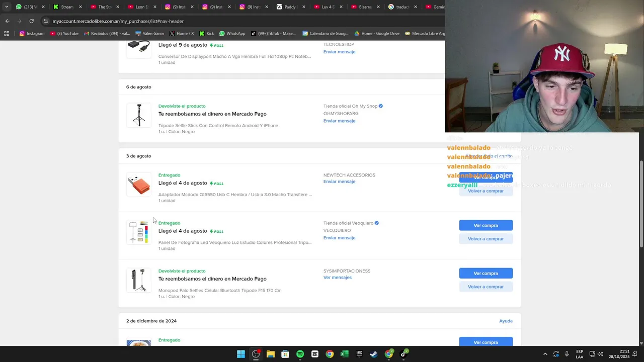The width and height of the screenshot is (644, 362).
Task: Launch Epic Games from the taskbar
Action: point(359,354)
